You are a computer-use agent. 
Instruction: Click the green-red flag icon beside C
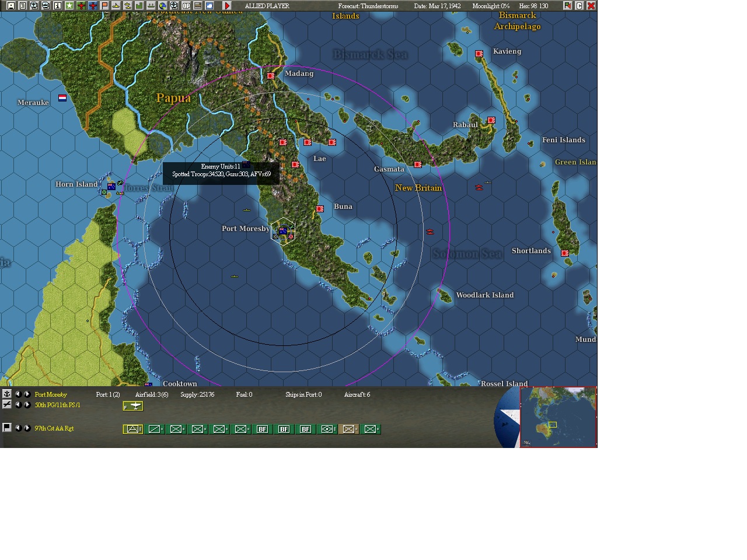[567, 6]
